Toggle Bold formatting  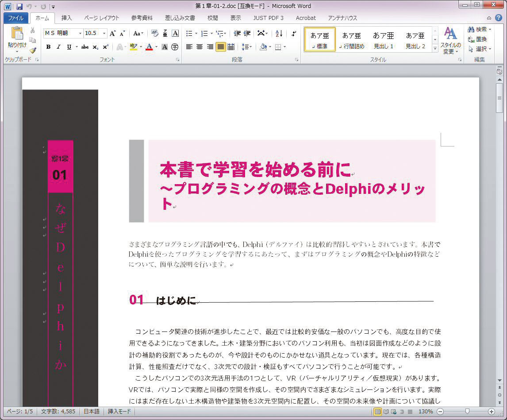coord(48,47)
